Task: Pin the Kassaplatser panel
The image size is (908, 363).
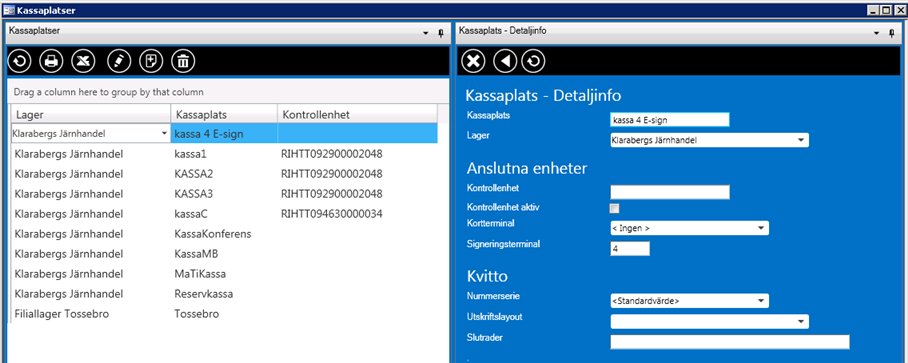Action: coord(441,34)
